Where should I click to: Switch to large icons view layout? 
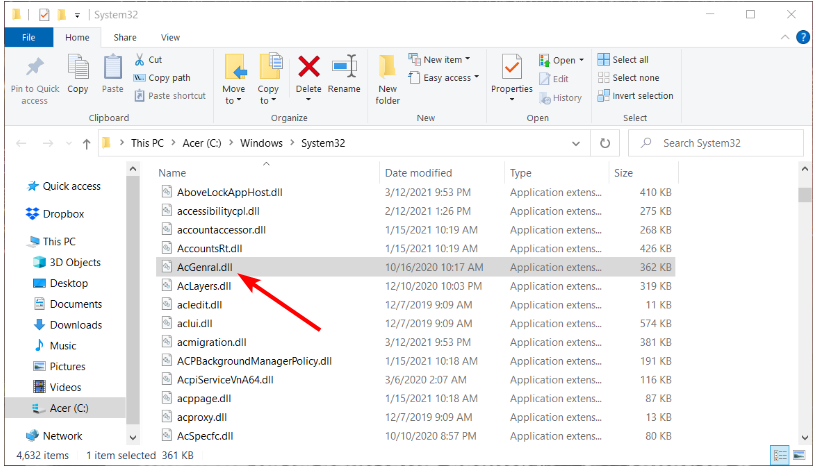[x=799, y=456]
